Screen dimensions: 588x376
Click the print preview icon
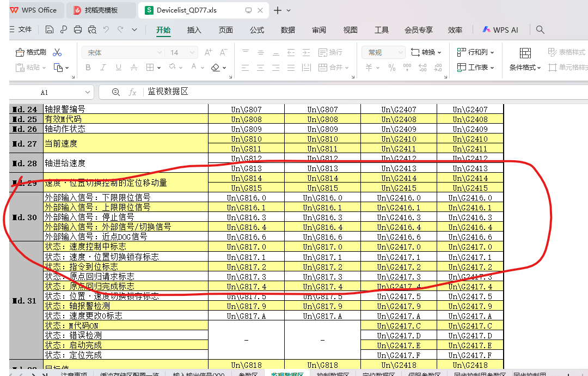(92, 30)
